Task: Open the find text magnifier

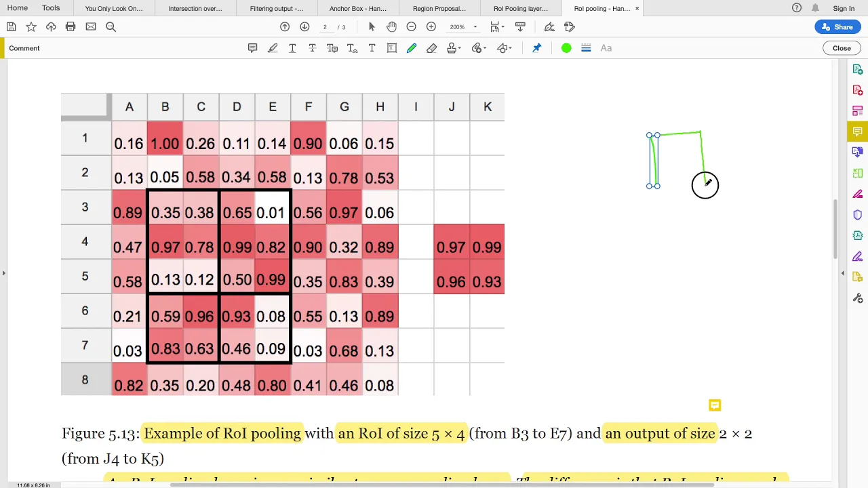Action: (111, 26)
